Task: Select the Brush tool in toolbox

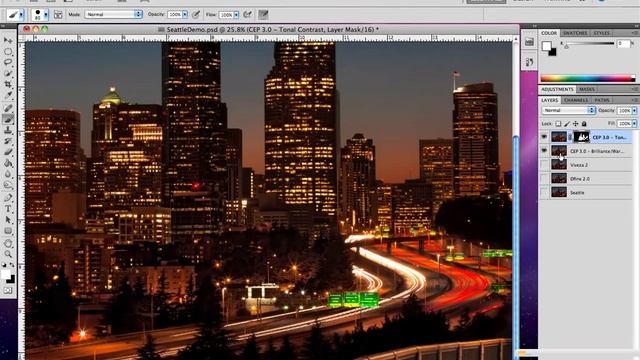Action: click(x=8, y=119)
